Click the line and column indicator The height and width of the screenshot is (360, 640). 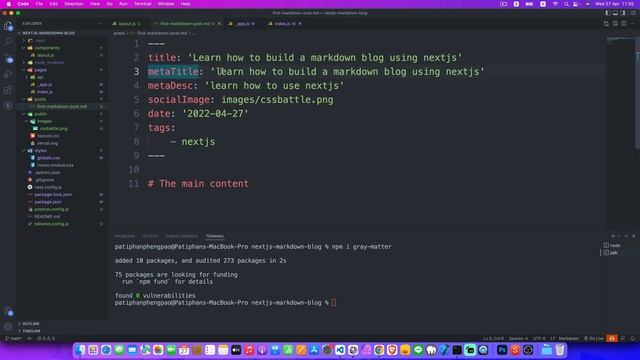[493, 338]
